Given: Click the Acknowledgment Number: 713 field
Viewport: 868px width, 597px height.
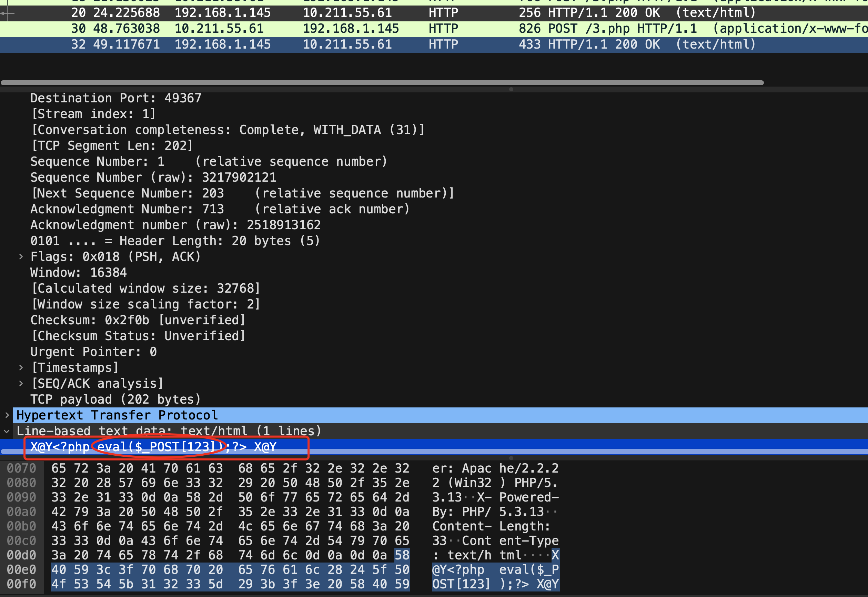Looking at the screenshot, I should 127,209.
